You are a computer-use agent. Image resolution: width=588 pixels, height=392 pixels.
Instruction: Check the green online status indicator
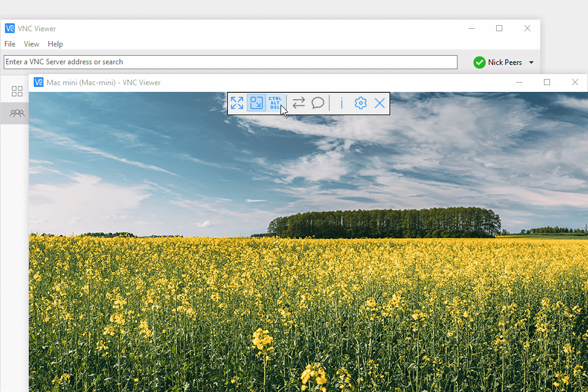click(x=479, y=62)
